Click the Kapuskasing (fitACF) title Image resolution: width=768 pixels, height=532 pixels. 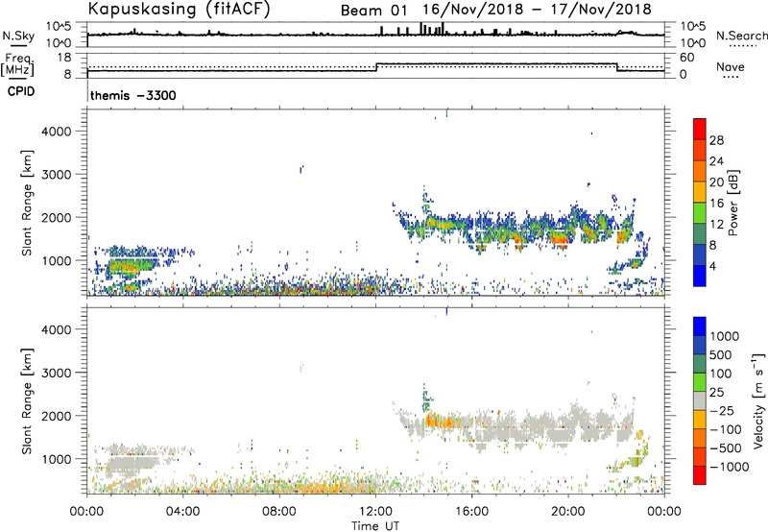179,9
